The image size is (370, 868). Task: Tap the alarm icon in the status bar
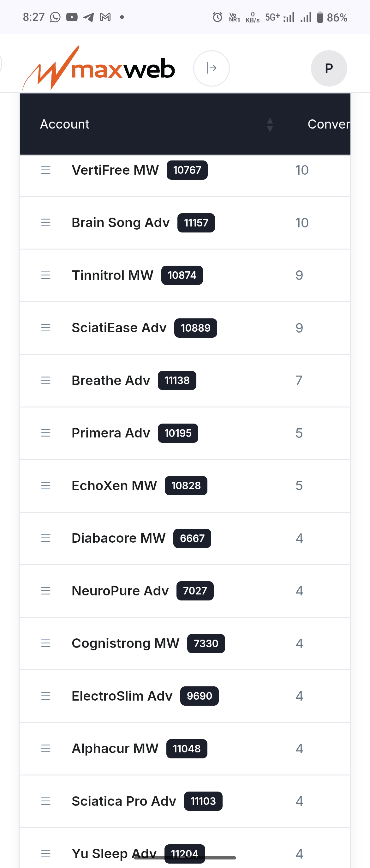218,17
